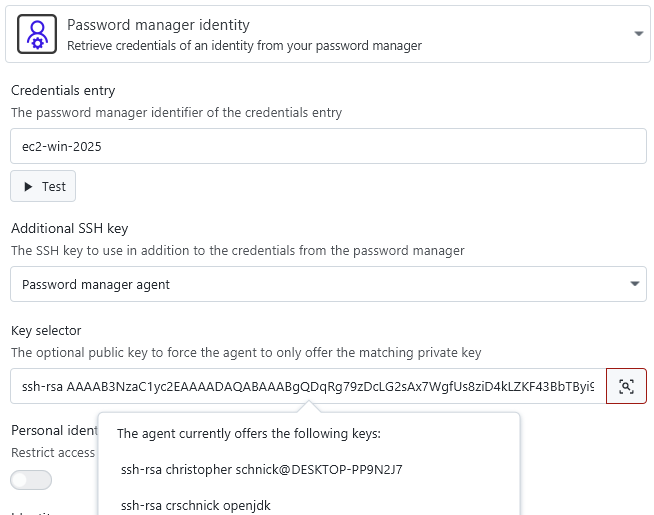Click the play triangle icon beside Test
This screenshot has height=515, width=654.
[28, 187]
